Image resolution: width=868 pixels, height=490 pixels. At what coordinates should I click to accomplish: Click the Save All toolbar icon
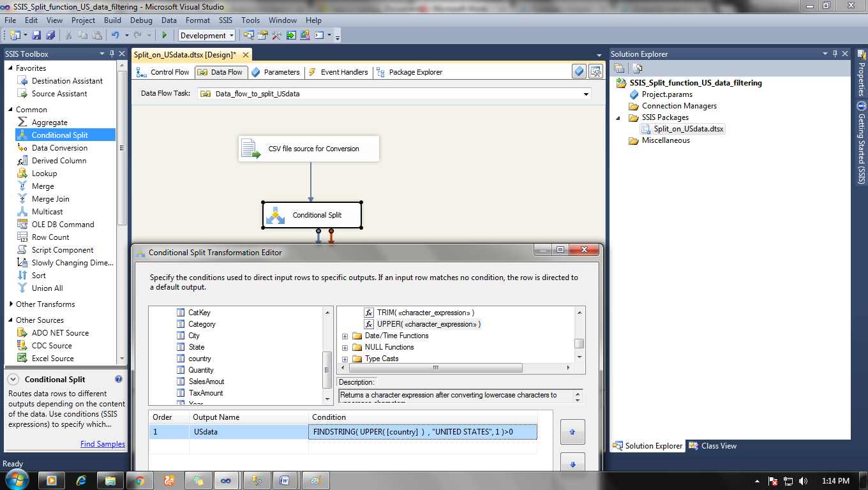click(x=50, y=35)
